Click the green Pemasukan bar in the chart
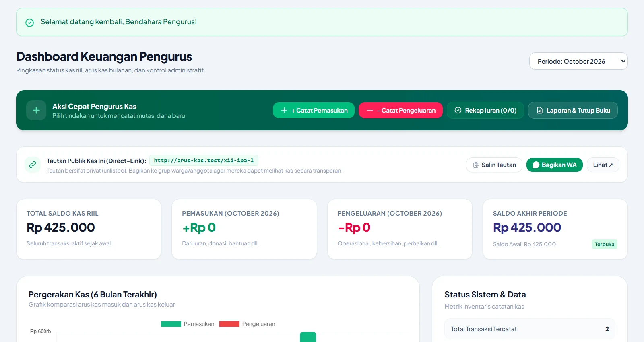The width and height of the screenshot is (644, 342). (308, 337)
